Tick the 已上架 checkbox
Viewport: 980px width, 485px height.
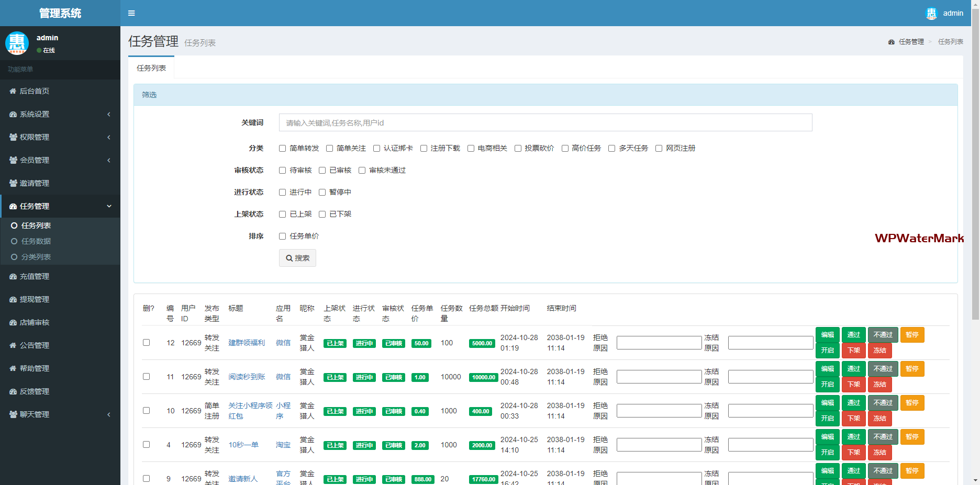pyautogui.click(x=282, y=215)
